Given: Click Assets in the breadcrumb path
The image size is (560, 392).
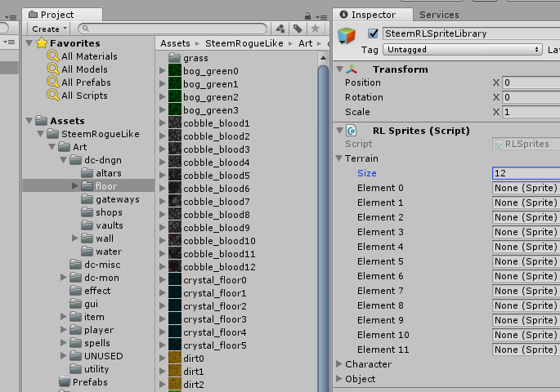Looking at the screenshot, I should [175, 43].
